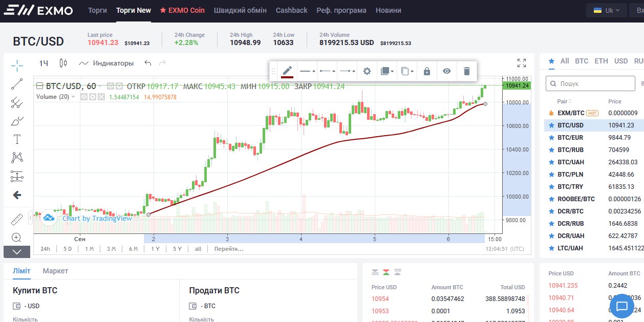Redo the last chart action
644x322 pixels.
(x=163, y=63)
